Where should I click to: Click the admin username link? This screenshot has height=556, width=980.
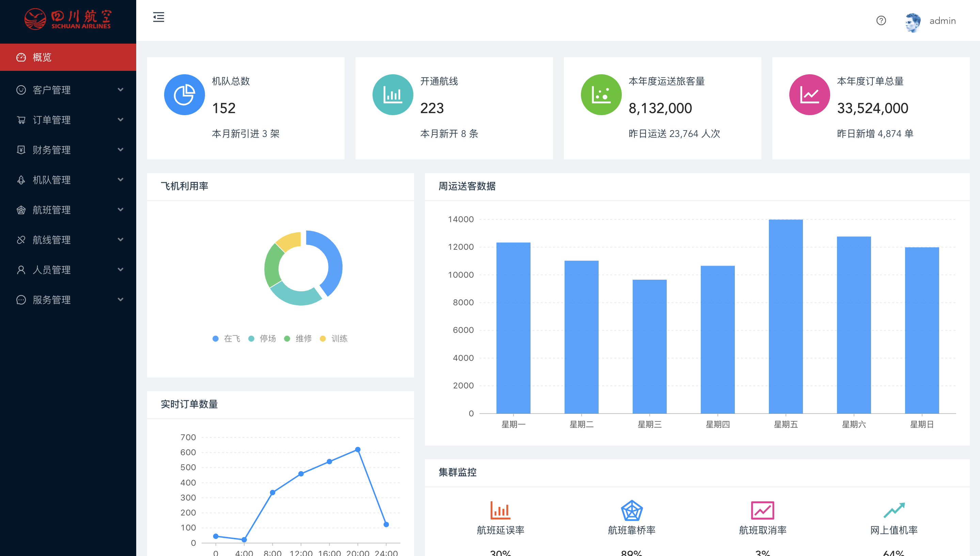pyautogui.click(x=942, y=21)
